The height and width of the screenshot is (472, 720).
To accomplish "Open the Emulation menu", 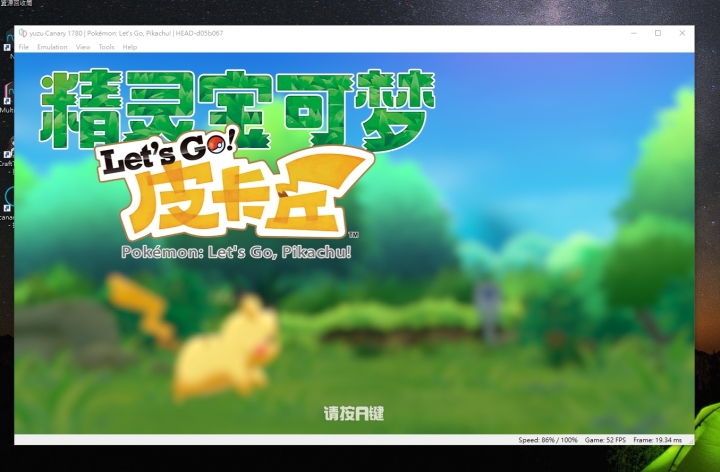I will tap(52, 47).
